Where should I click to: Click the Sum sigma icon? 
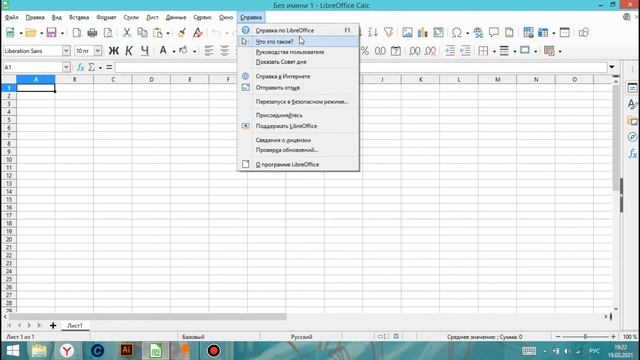pos(91,67)
